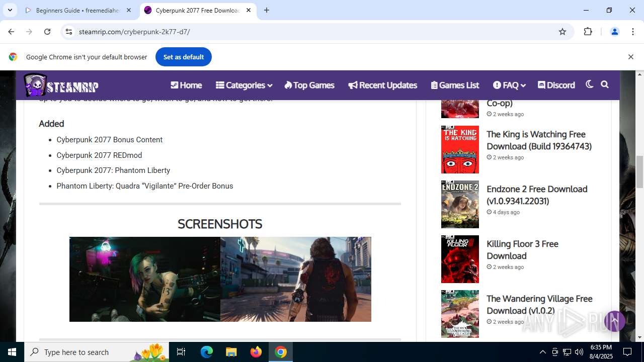Toggle dark mode moon icon
This screenshot has width=644, height=362.
(589, 84)
